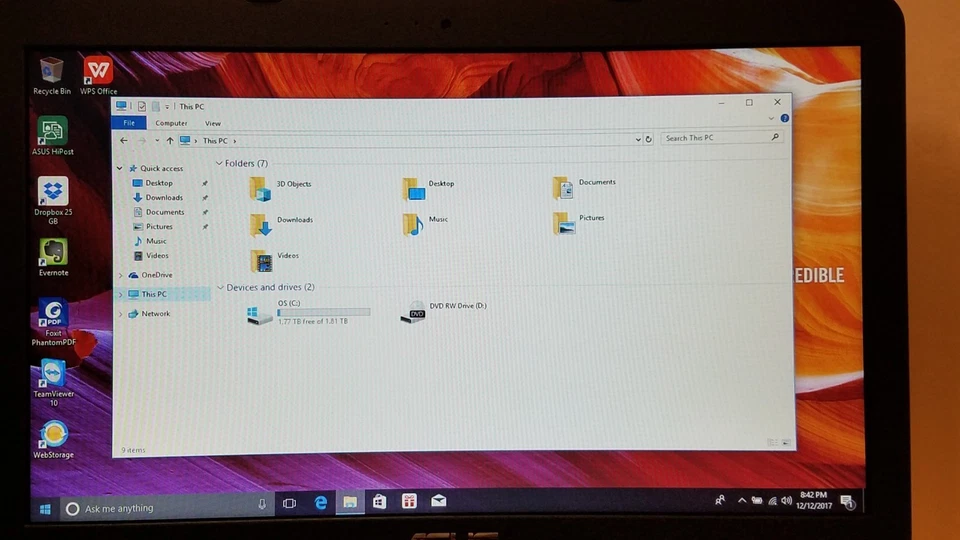Expand OneDrive tree node arrow
960x540 pixels.
tap(121, 276)
